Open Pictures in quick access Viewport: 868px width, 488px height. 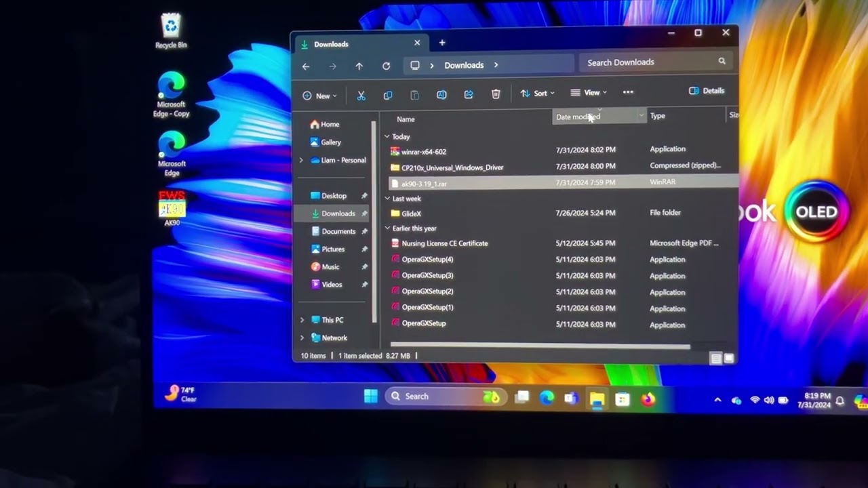point(328,249)
